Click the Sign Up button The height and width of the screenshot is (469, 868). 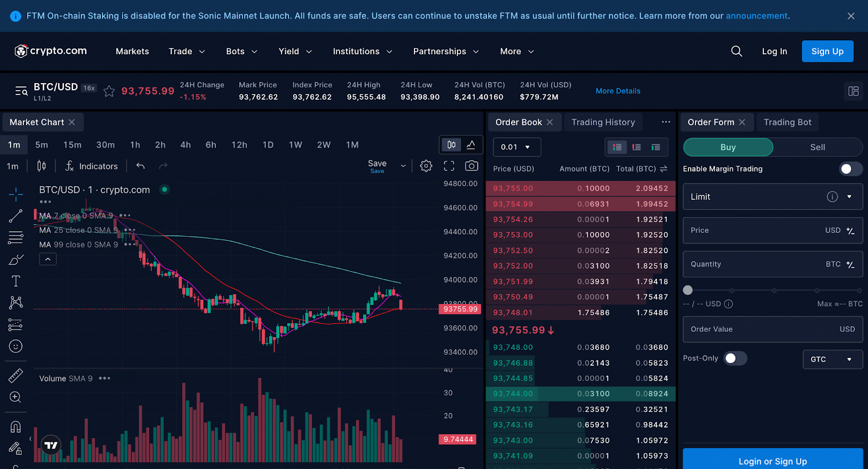[827, 51]
